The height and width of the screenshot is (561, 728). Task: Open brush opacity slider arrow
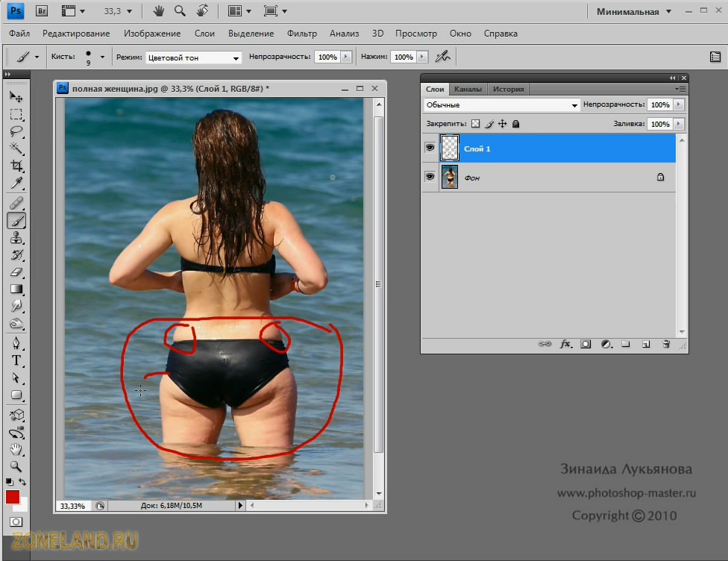(346, 57)
